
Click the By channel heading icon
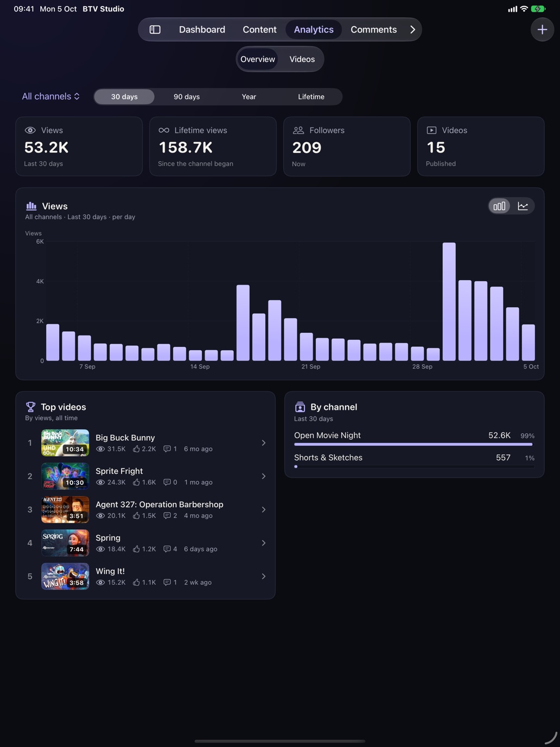click(x=300, y=407)
